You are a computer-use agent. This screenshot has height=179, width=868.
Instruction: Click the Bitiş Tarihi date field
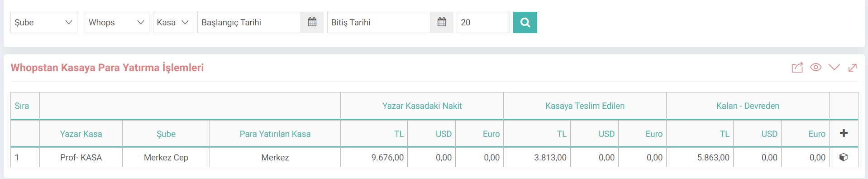pos(379,22)
